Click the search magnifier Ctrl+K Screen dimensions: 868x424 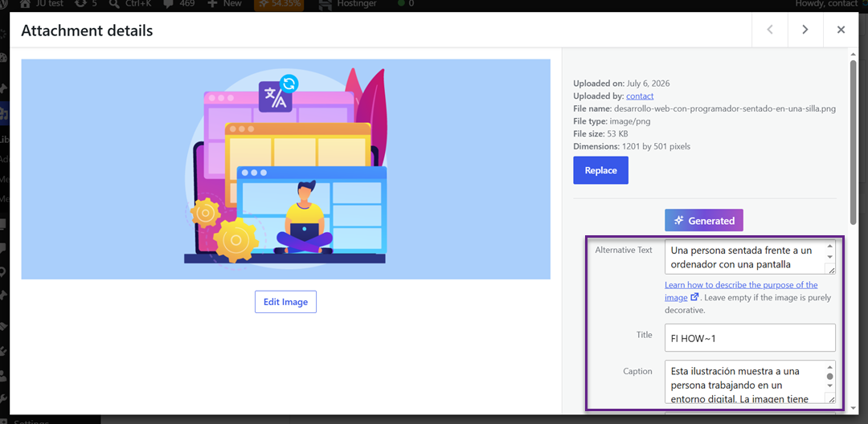(115, 3)
